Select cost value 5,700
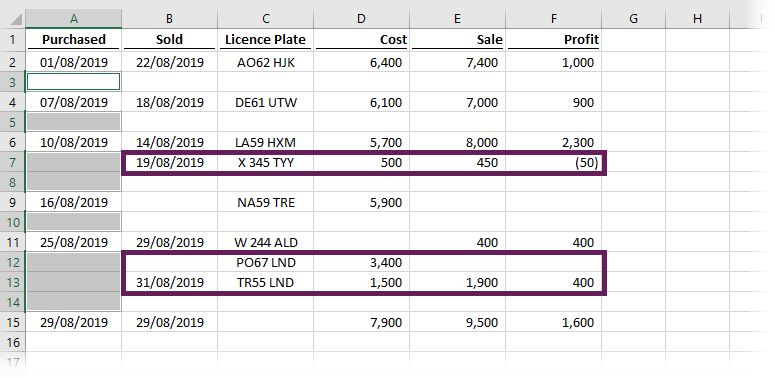The height and width of the screenshot is (378, 775). 361,142
